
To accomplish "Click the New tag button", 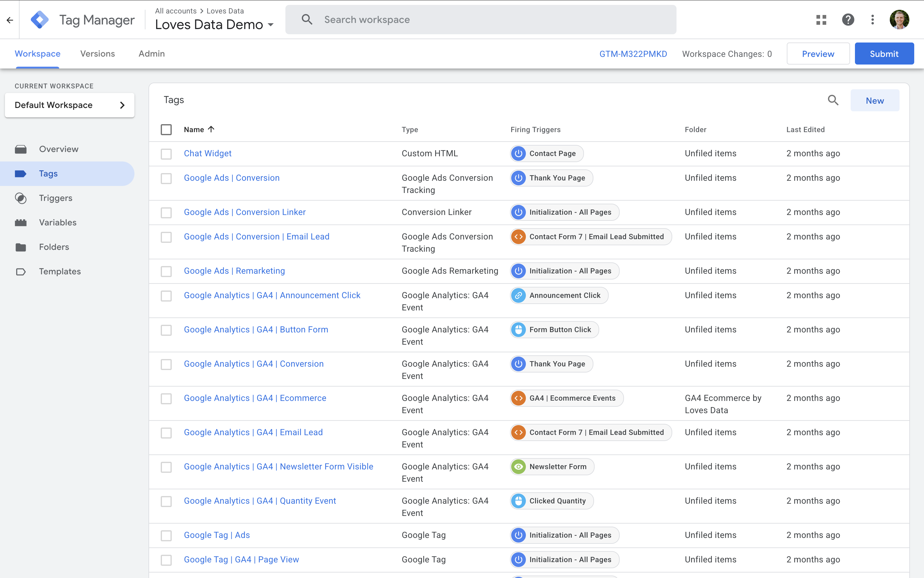I will point(875,101).
